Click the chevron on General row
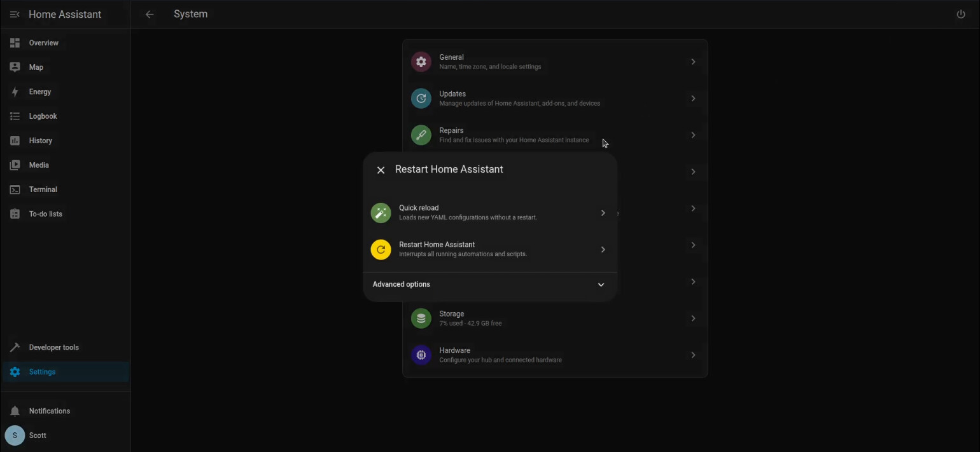The height and width of the screenshot is (452, 980). 693,62
